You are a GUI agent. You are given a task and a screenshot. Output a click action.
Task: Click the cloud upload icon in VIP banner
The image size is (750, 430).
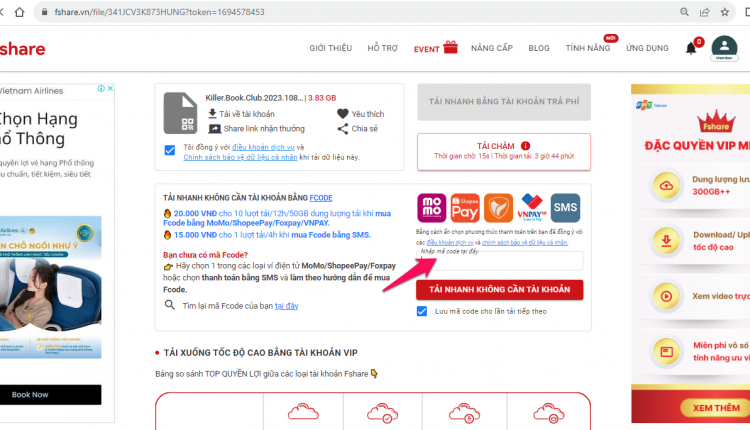coord(666,186)
